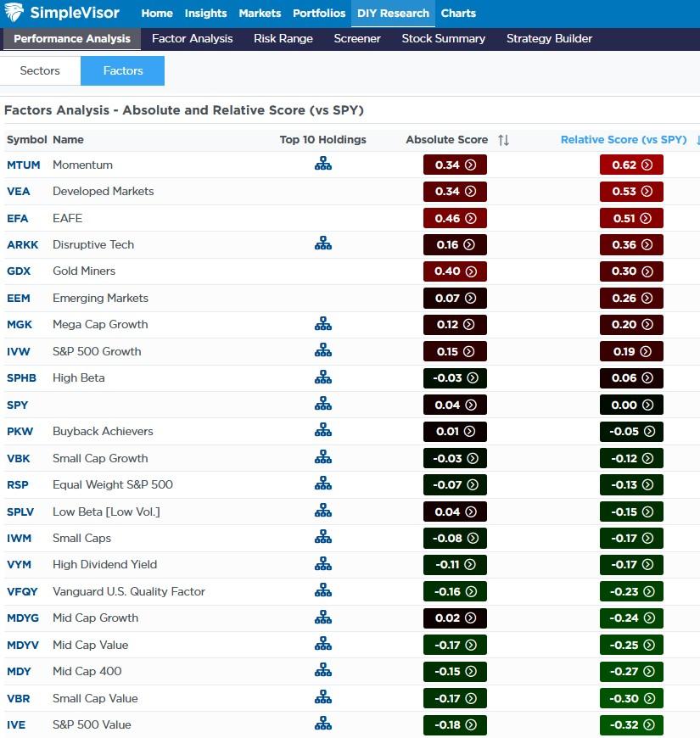Expand Momentum absolute score 0.34 badge
The height and width of the screenshot is (738, 700).
[455, 165]
